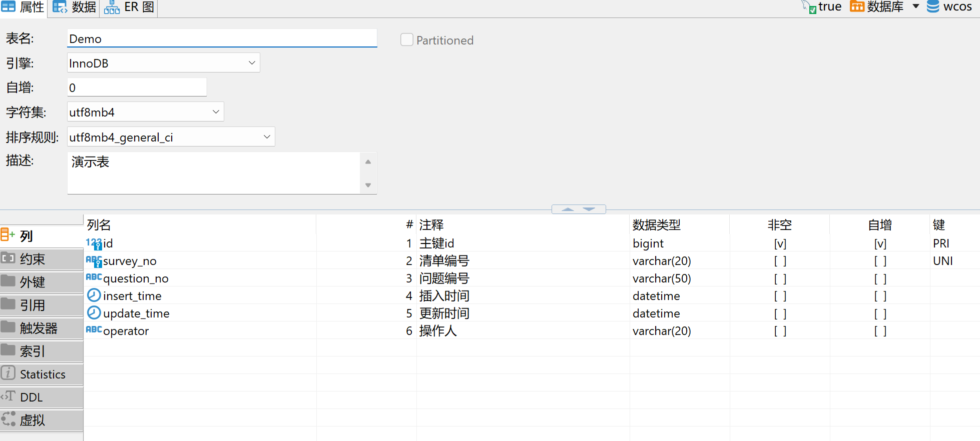Click the constraints icon in sidebar
Screen dimensions: 980x441
[8, 258]
